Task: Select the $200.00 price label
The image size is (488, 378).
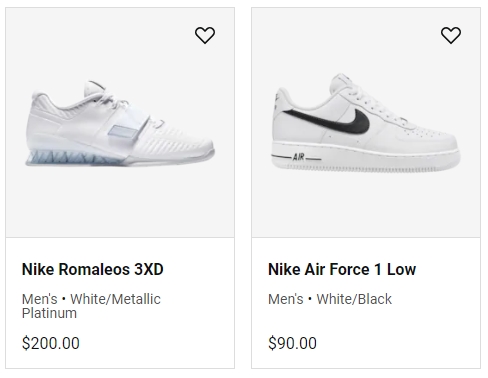Action: tap(51, 343)
